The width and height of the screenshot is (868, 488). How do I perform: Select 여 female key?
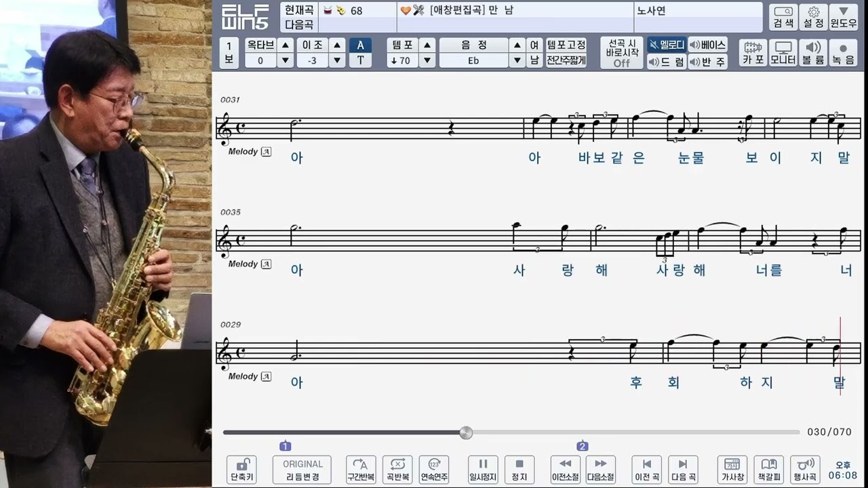pos(534,45)
